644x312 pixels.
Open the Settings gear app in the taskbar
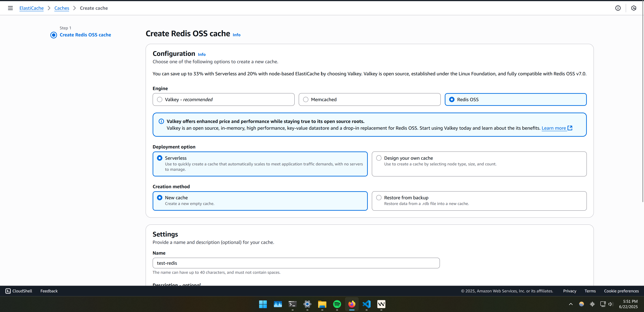click(x=307, y=304)
